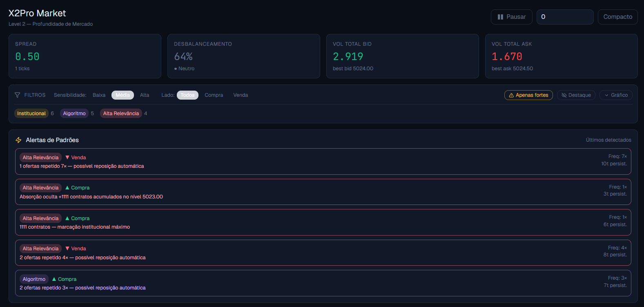644x307 pixels.
Task: Click '10t persist.' in the first alert
Action: click(614, 164)
